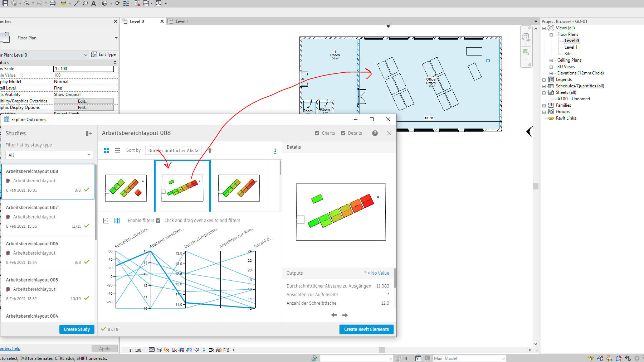Expand Families in the Project Browser
Screen dimensions: 644x362
pos(543,105)
